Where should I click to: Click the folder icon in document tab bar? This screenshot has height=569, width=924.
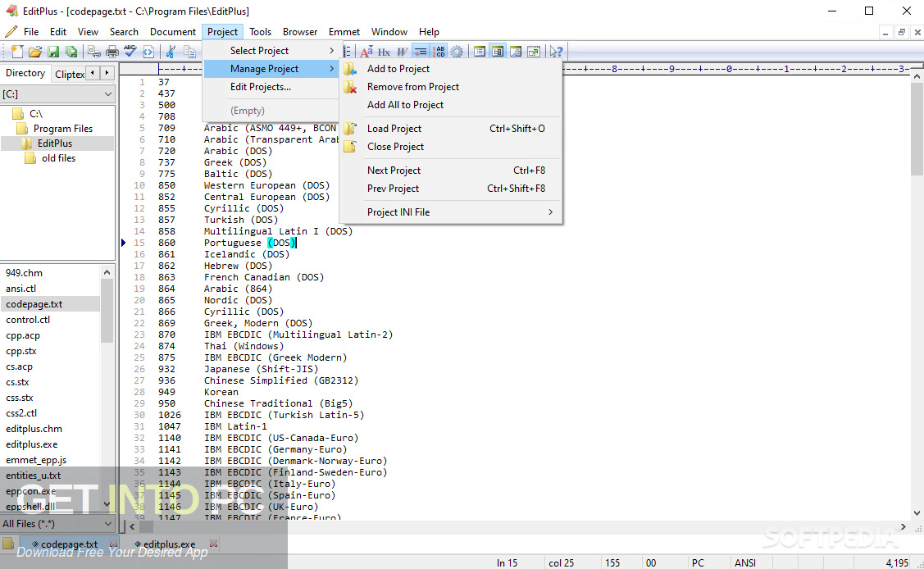[x=8, y=543]
